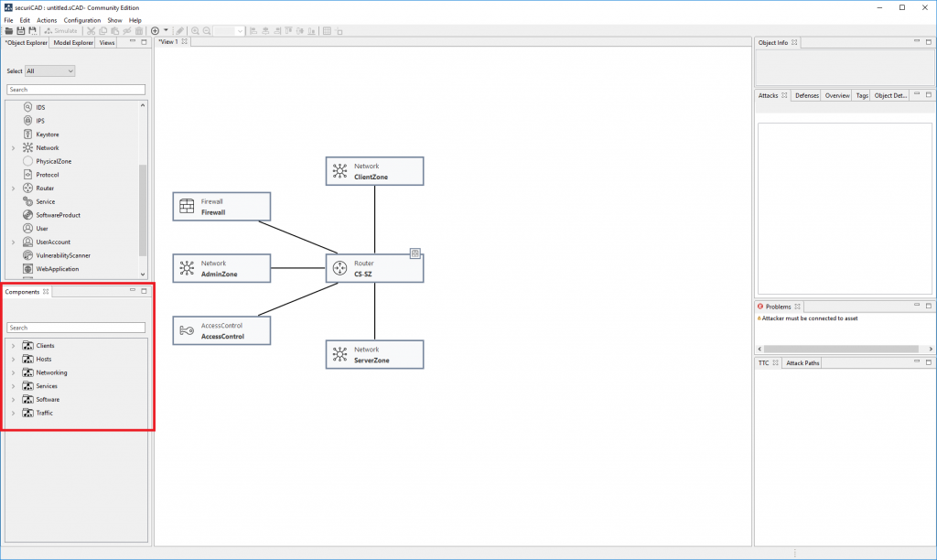Open the Show menu
This screenshot has height=560, width=937.
[114, 20]
